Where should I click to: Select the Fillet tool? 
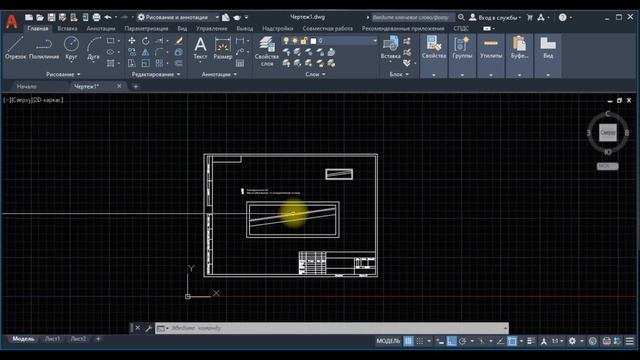pos(159,52)
